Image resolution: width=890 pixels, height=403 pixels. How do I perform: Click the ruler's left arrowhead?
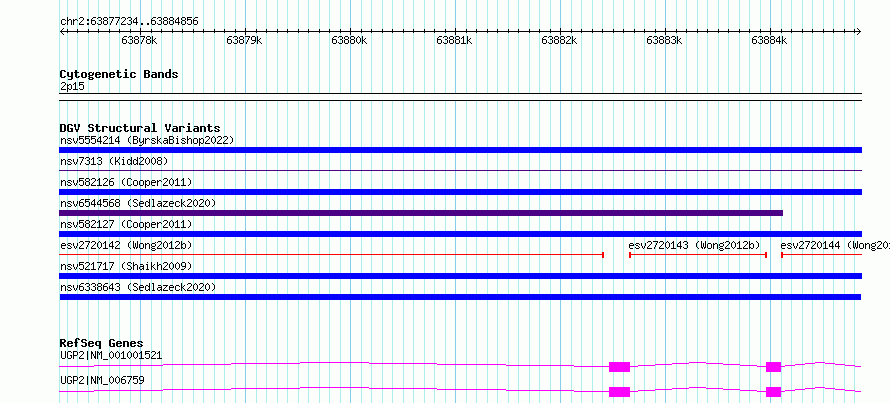[61, 31]
